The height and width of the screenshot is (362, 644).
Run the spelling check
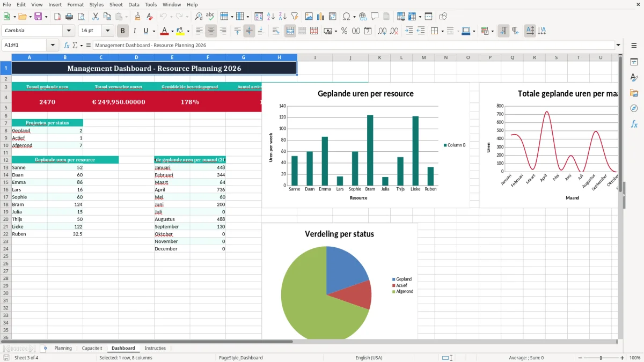coord(210,17)
